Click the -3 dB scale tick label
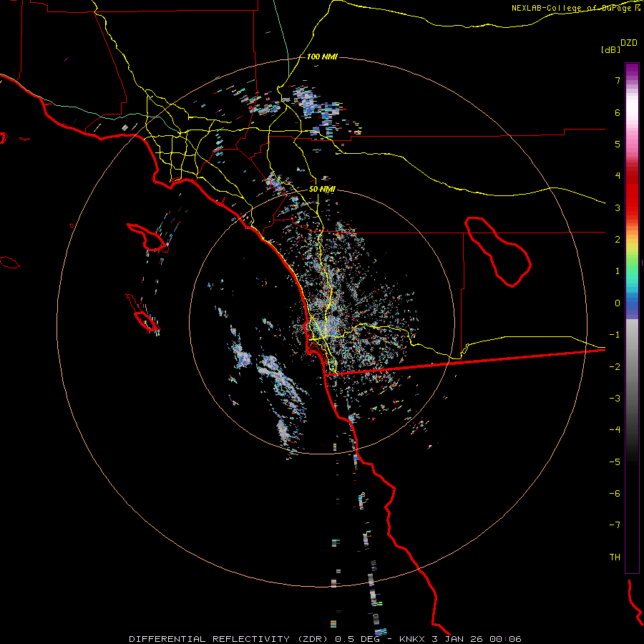Viewport: 644px width, 644px height. point(615,399)
